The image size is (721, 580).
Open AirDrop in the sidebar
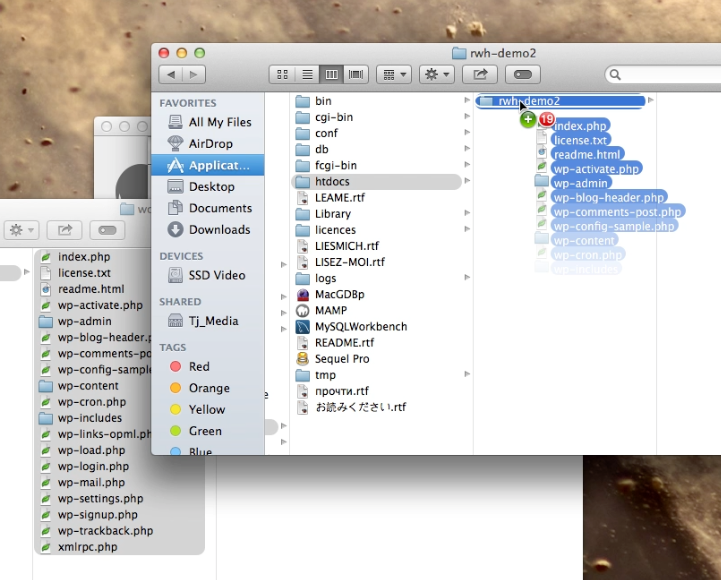[x=210, y=144]
